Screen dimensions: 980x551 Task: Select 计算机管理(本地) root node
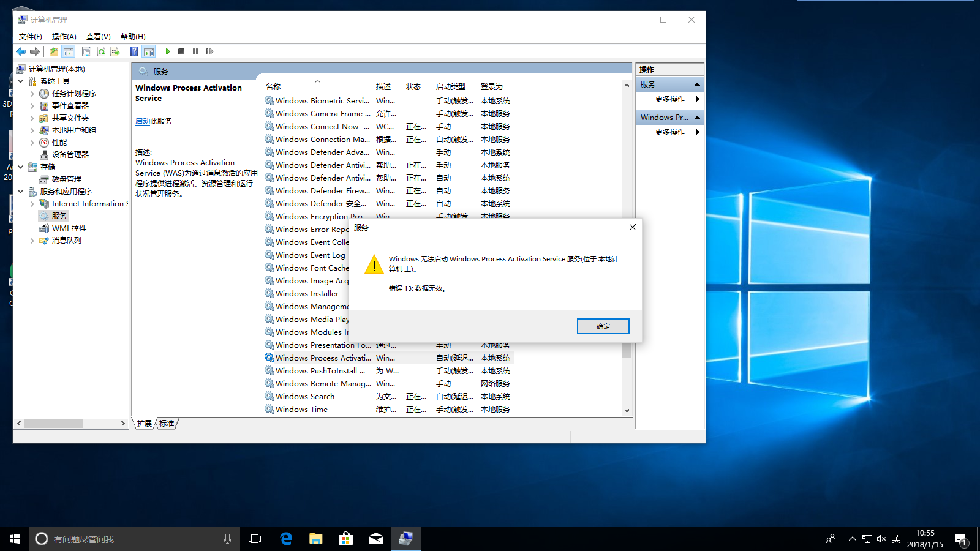point(56,69)
